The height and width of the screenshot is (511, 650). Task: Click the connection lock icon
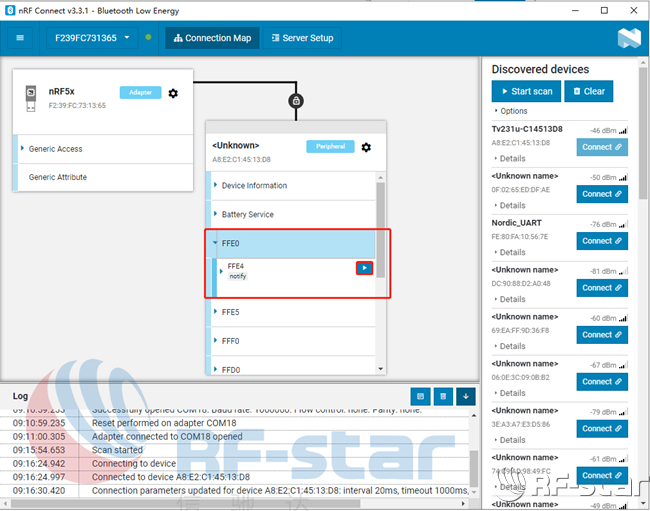[295, 101]
